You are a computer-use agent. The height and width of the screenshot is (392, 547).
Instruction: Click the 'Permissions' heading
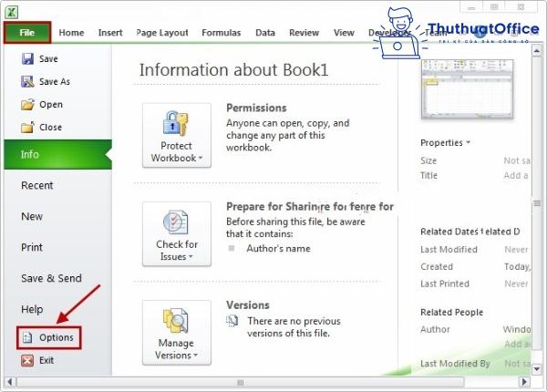pyautogui.click(x=256, y=108)
